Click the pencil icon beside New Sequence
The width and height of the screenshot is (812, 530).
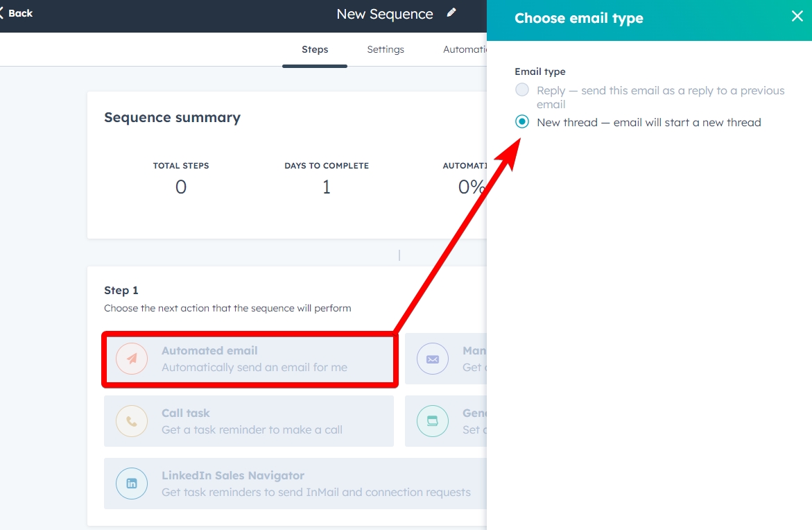pyautogui.click(x=451, y=13)
